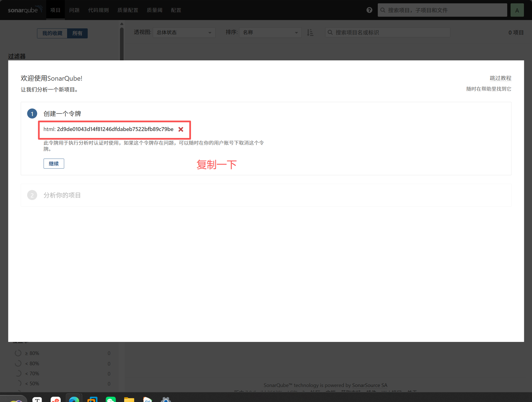The height and width of the screenshot is (402, 532).
Task: Select the 所有 toggle
Action: point(77,33)
